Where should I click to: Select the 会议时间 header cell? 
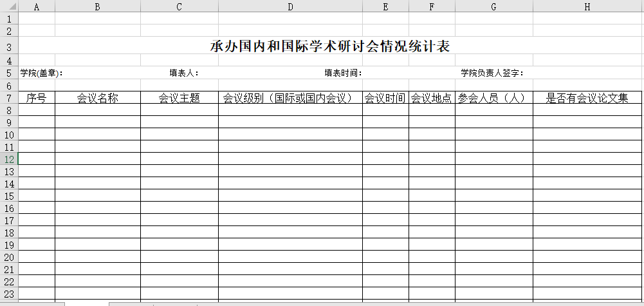(385, 98)
